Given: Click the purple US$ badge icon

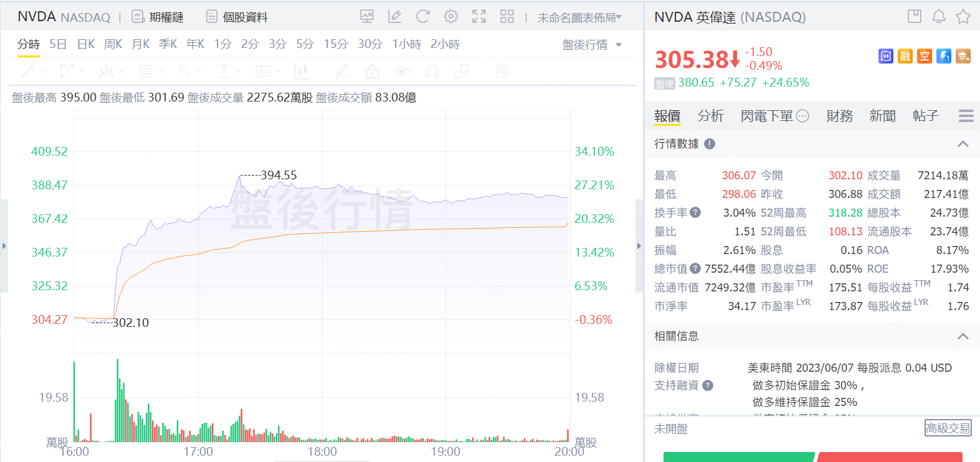Looking at the screenshot, I should [x=886, y=57].
